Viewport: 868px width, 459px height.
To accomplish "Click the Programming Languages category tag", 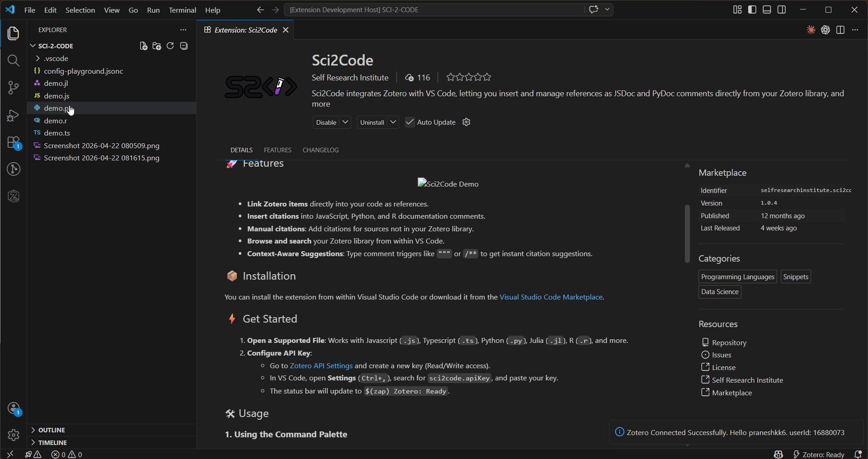I will coord(738,277).
